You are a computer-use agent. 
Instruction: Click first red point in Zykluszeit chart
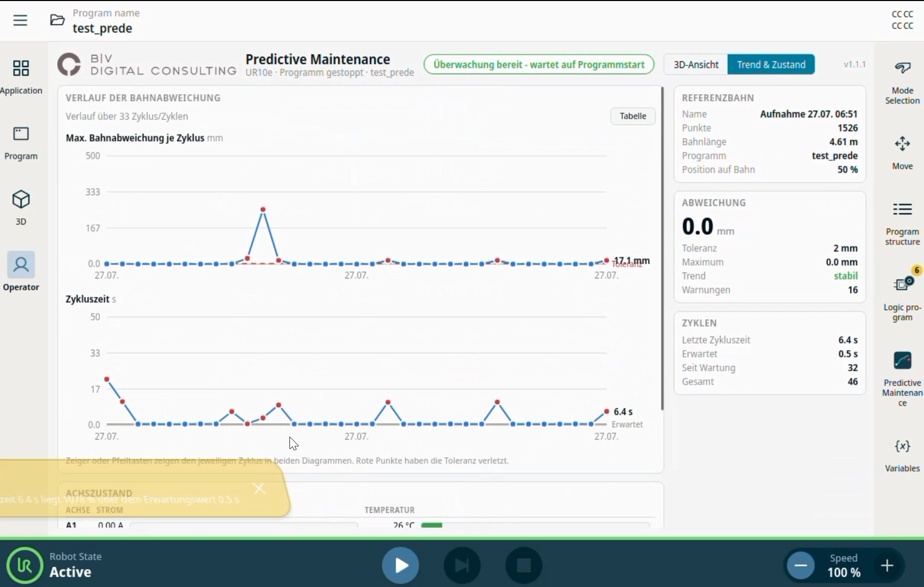(107, 379)
